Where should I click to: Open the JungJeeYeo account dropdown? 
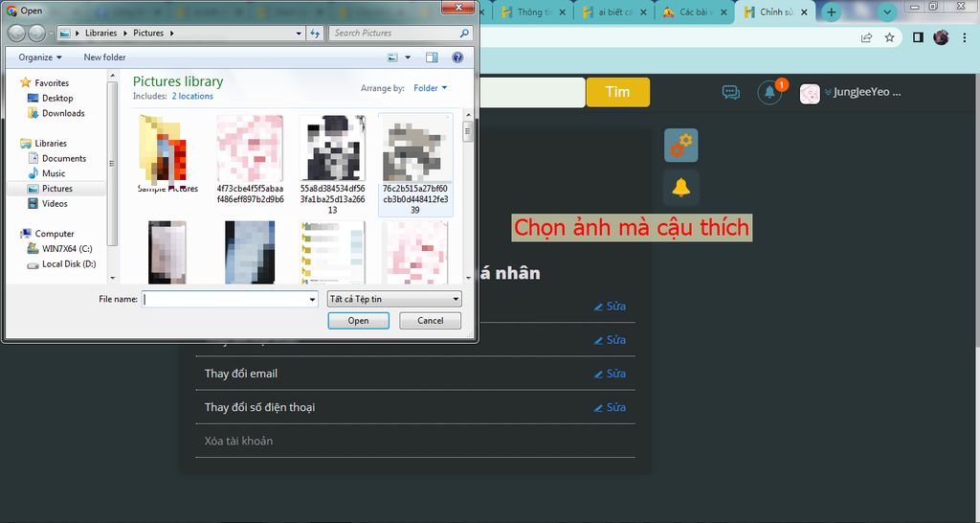[x=862, y=93]
